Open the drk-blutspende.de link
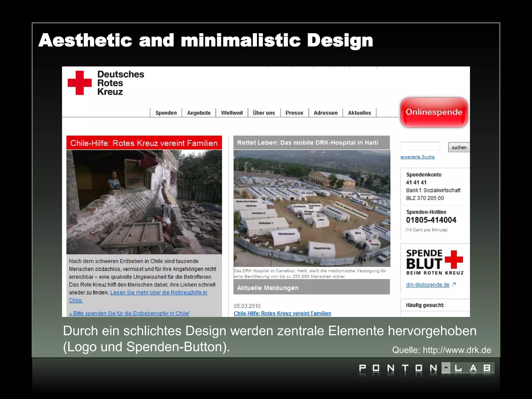 click(x=428, y=285)
